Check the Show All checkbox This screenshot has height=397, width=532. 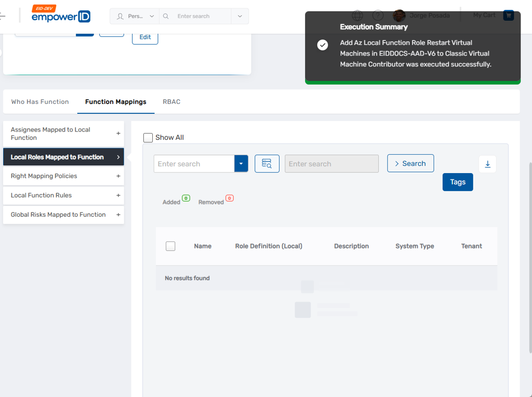pos(148,137)
